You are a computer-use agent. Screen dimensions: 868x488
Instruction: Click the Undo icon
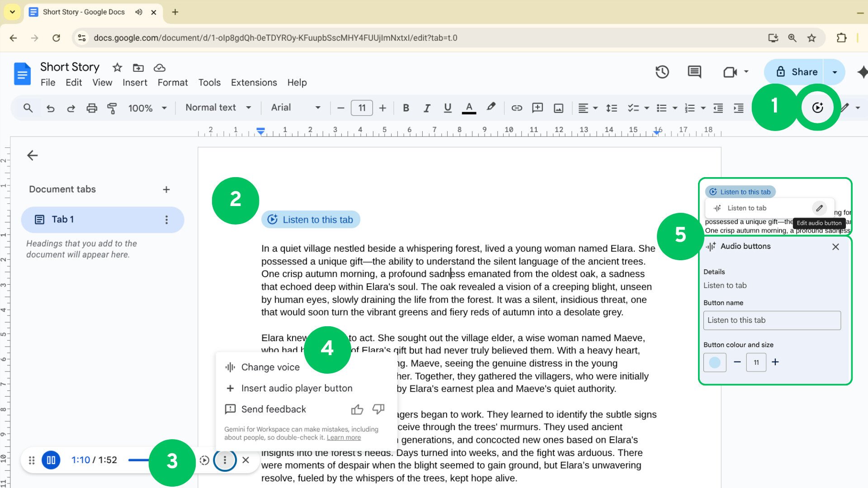pyautogui.click(x=50, y=108)
